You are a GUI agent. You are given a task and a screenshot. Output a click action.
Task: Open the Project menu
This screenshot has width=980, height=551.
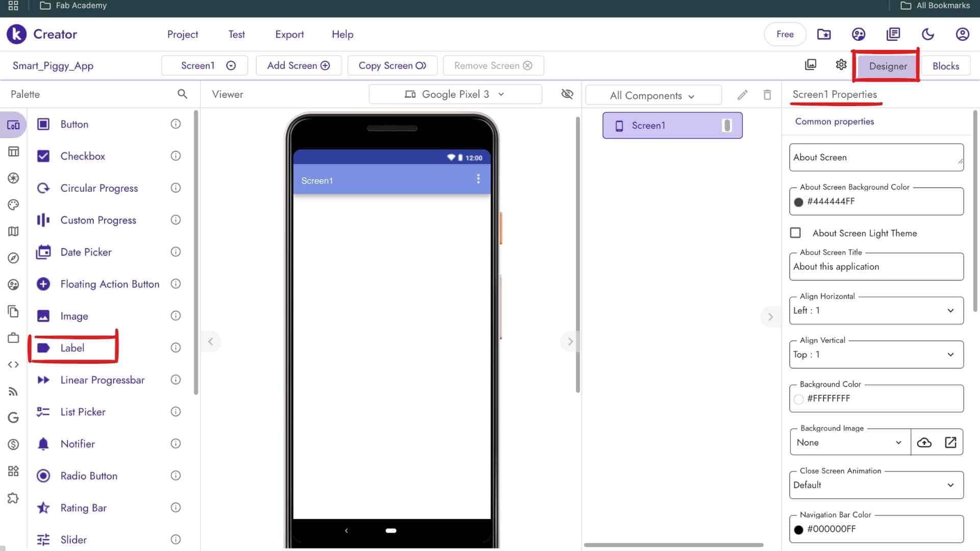pos(183,34)
